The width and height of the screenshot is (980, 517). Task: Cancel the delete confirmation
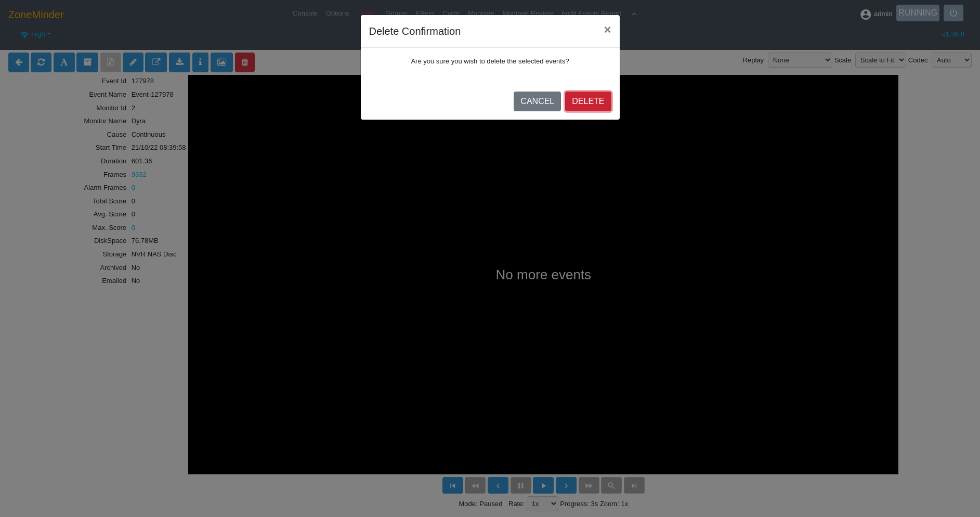[x=537, y=101]
